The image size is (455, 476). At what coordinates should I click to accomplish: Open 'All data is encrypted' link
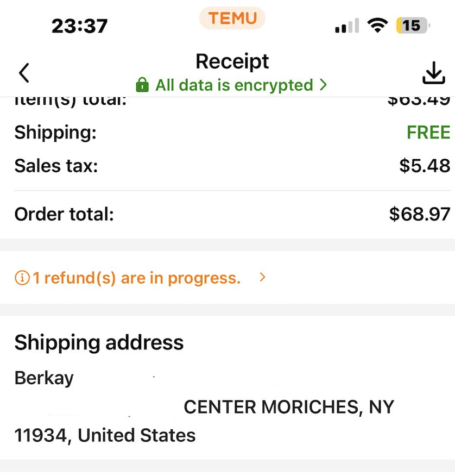(234, 85)
